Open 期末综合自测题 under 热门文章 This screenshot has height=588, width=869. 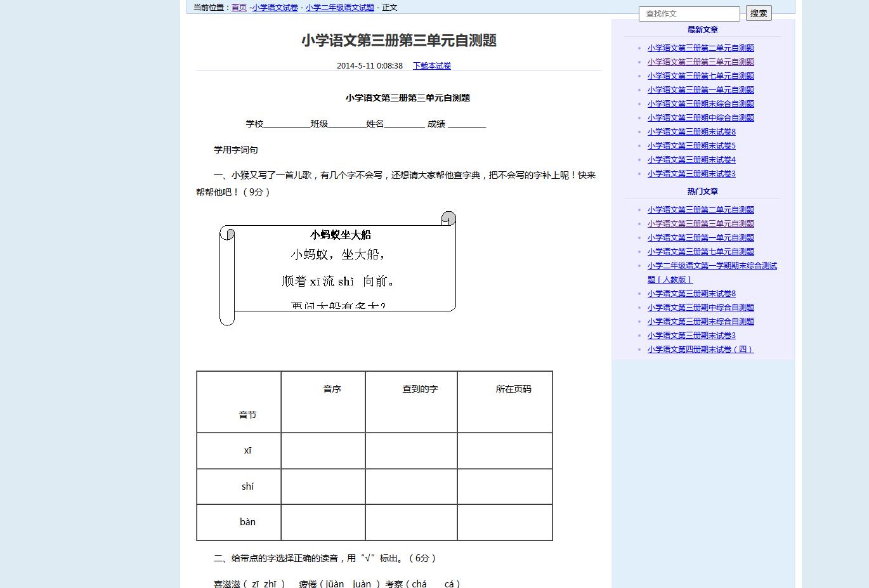(701, 322)
